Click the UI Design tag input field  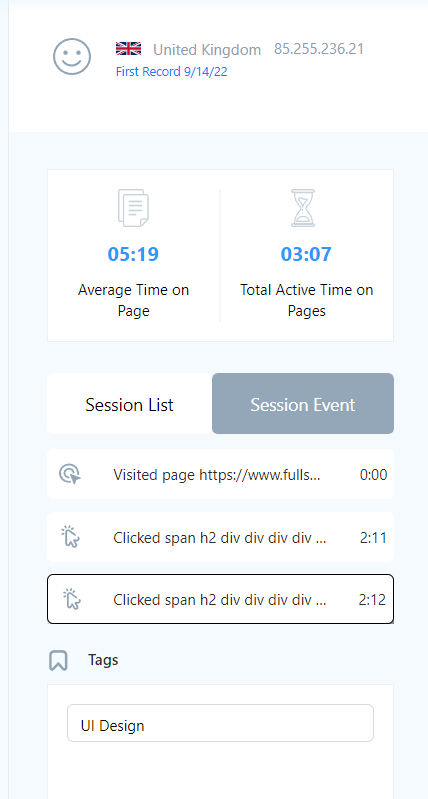coord(220,723)
